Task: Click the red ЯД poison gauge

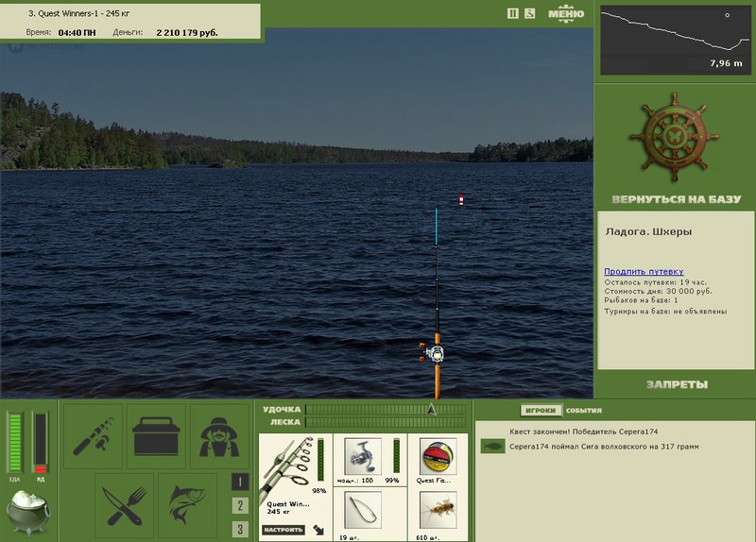Action: tap(41, 442)
